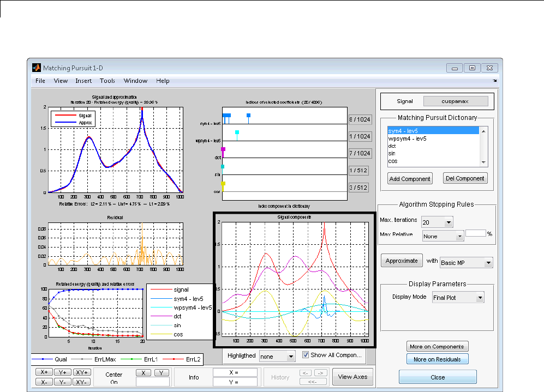Image resolution: width=544 pixels, height=392 pixels.
Task: Click the dock arrow in menu bar
Action: pos(495,81)
